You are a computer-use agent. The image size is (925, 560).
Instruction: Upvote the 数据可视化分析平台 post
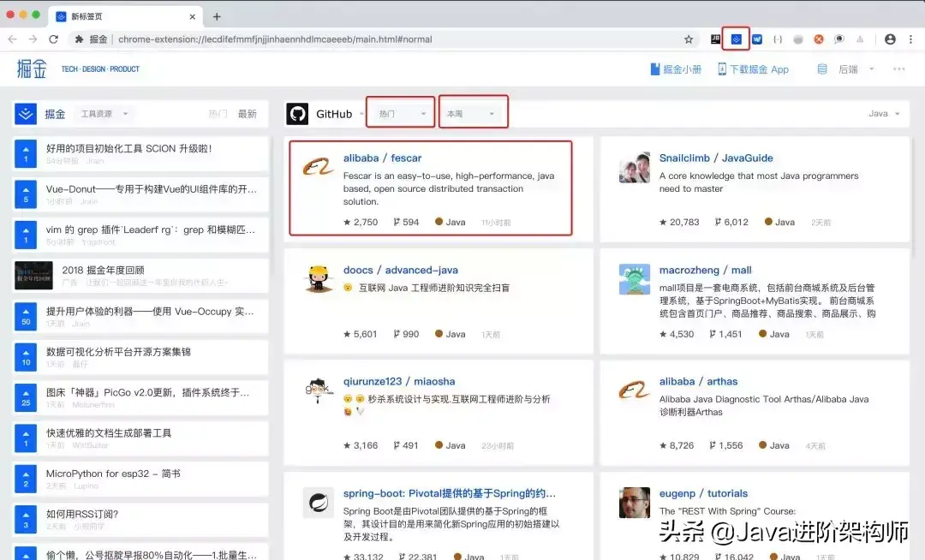26,356
